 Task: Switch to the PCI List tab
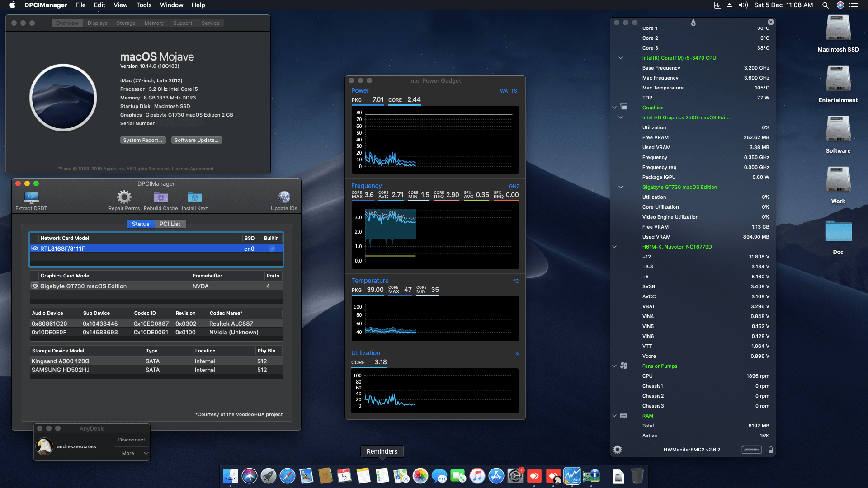click(x=170, y=224)
